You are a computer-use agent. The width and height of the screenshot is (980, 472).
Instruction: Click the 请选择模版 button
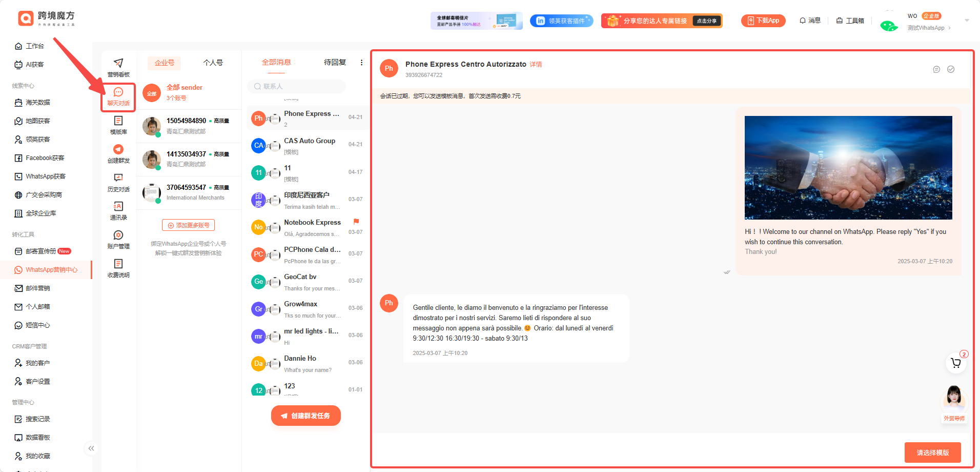pyautogui.click(x=933, y=453)
